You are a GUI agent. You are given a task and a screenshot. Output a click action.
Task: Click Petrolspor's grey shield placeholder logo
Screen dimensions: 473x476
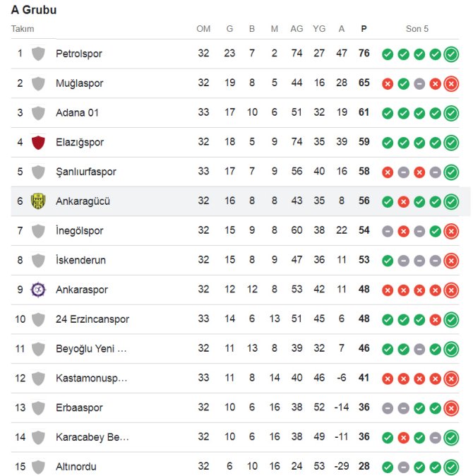click(38, 54)
